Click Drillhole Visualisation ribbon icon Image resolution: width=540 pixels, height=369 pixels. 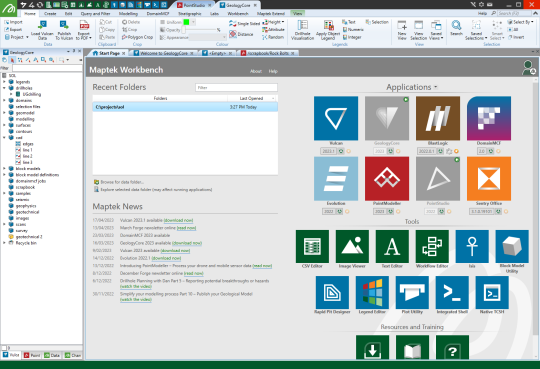tap(302, 30)
